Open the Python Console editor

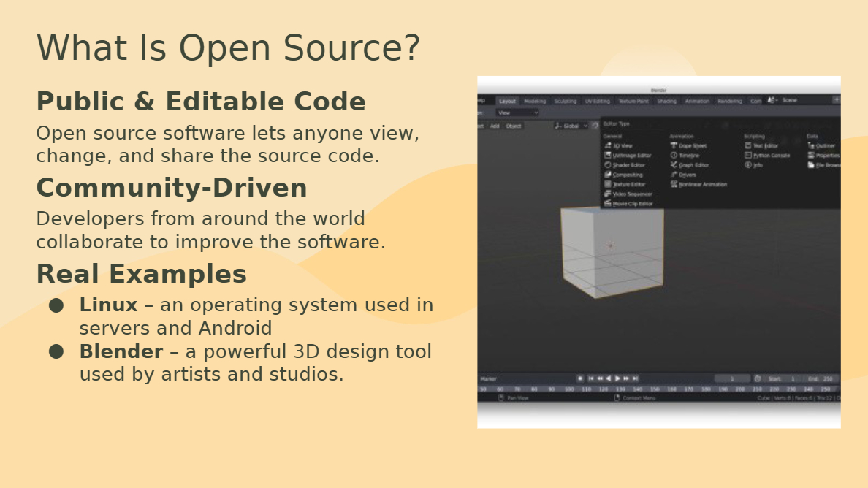771,156
